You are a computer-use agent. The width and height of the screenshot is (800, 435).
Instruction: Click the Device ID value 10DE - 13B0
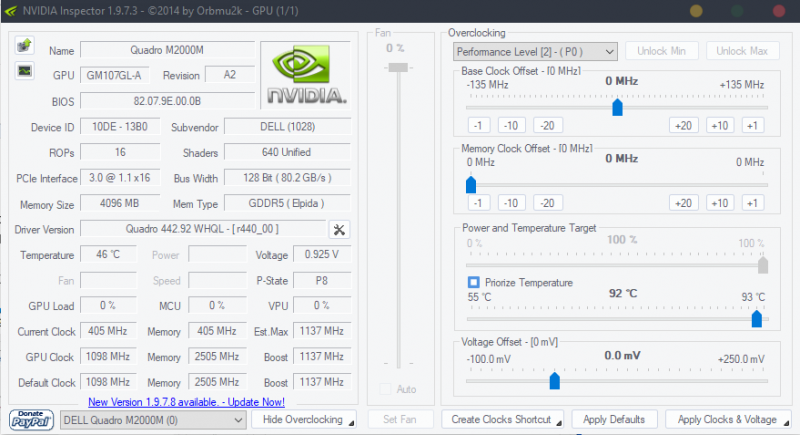point(120,126)
